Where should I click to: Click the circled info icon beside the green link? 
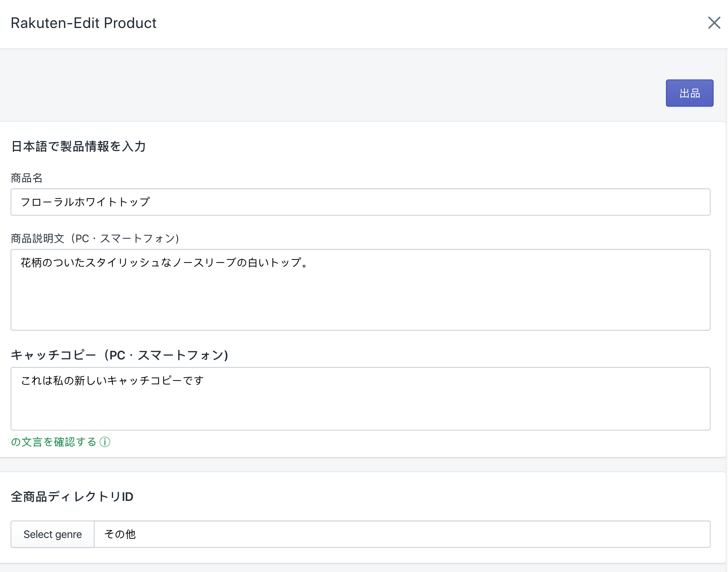coord(105,442)
